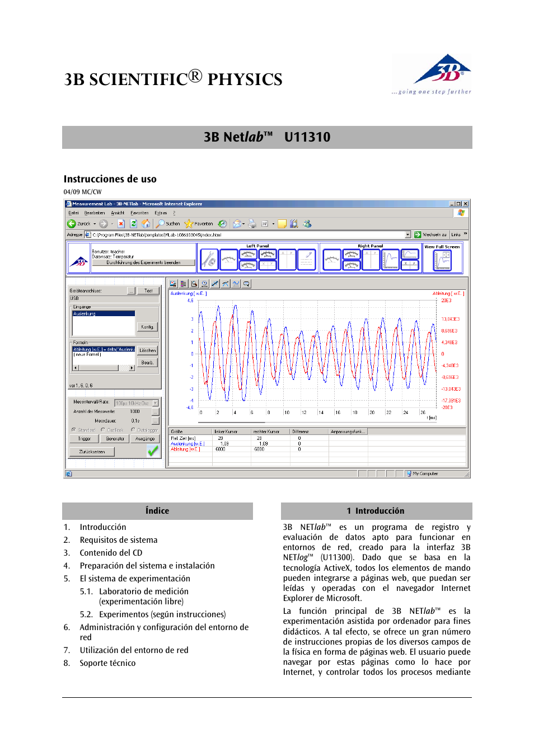Click the Zurücksetzen button
This screenshot has height=756, width=534.
(x=92, y=452)
